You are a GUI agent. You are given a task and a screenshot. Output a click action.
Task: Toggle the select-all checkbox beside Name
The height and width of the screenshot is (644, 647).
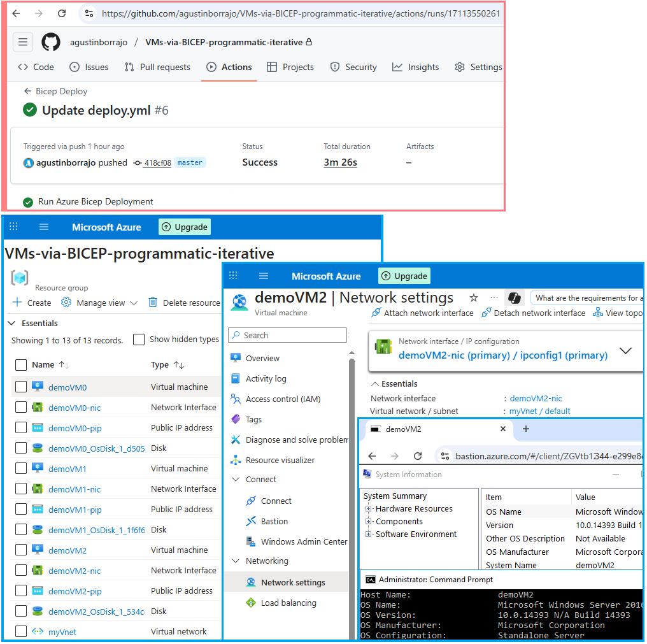pyautogui.click(x=20, y=365)
